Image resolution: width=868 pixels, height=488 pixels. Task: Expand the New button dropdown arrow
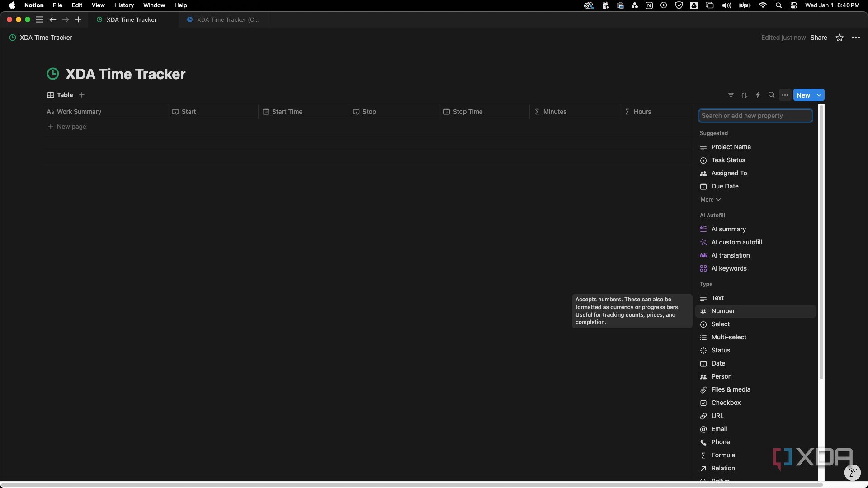coord(819,95)
